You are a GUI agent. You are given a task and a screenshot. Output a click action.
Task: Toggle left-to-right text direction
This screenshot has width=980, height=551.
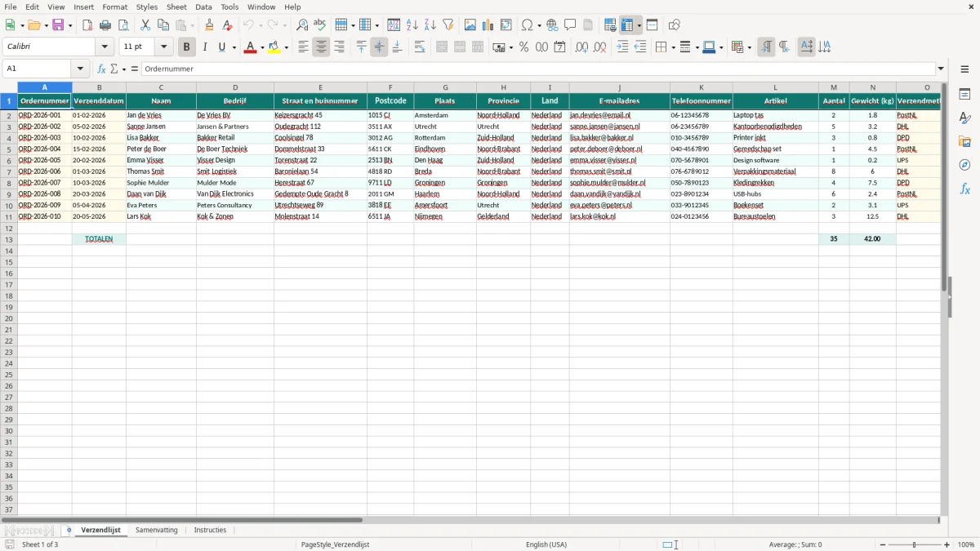pos(766,47)
